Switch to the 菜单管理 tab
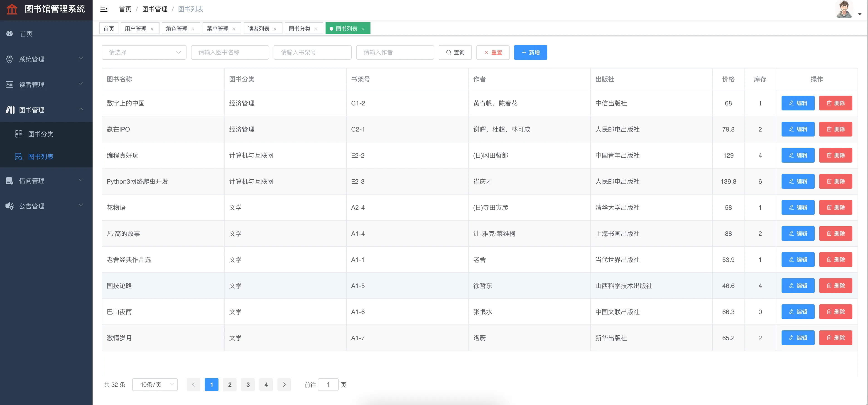This screenshot has width=868, height=405. [x=217, y=29]
